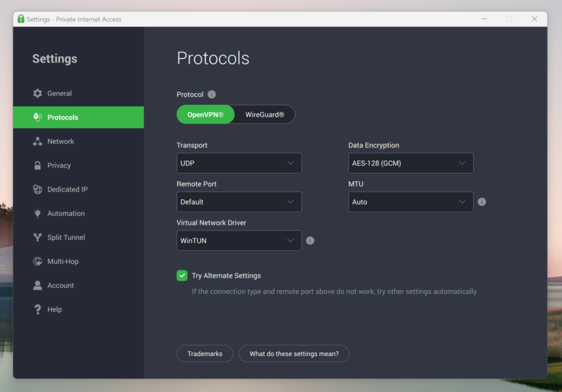Viewport: 562px width, 392px height.
Task: Switch to Dedicated IP page
Action: tap(78, 189)
